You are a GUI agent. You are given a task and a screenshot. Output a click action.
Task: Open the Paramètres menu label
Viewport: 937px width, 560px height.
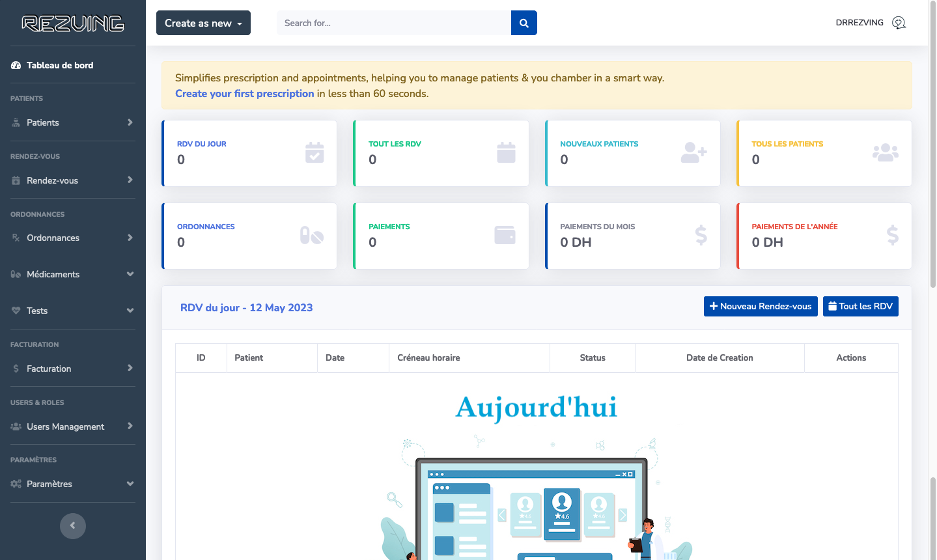pyautogui.click(x=49, y=484)
